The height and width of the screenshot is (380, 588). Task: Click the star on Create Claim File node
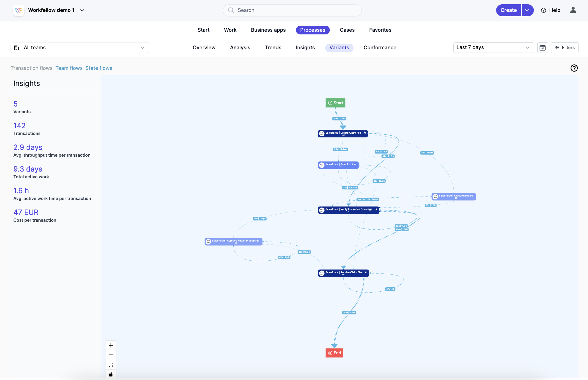click(365, 133)
